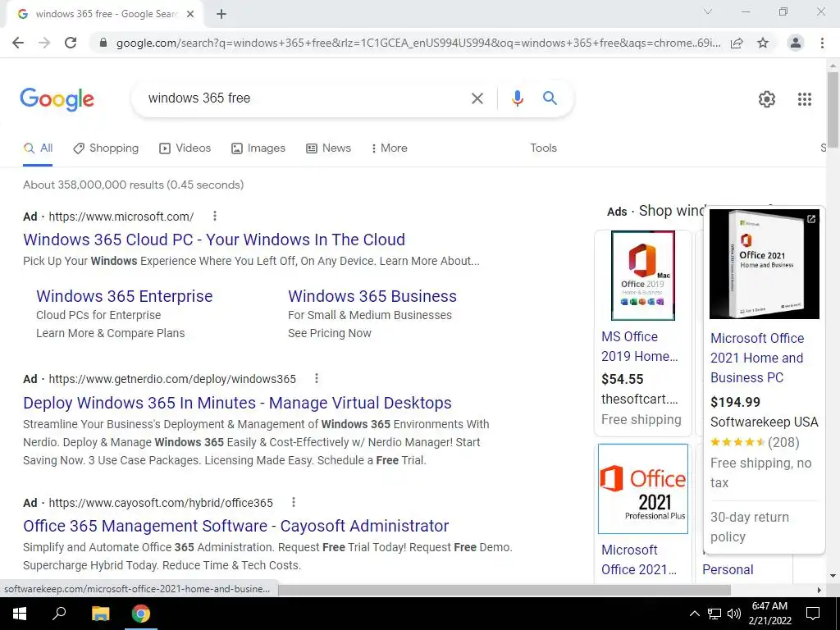This screenshot has height=630, width=840.
Task: Click the Office 2021 Home and Business image
Action: click(765, 264)
